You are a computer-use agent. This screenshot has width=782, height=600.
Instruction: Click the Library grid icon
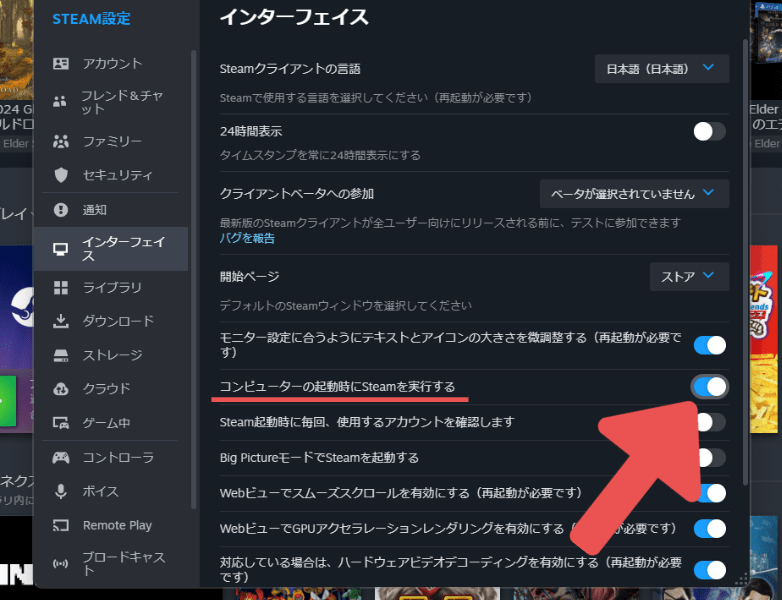coord(61,288)
